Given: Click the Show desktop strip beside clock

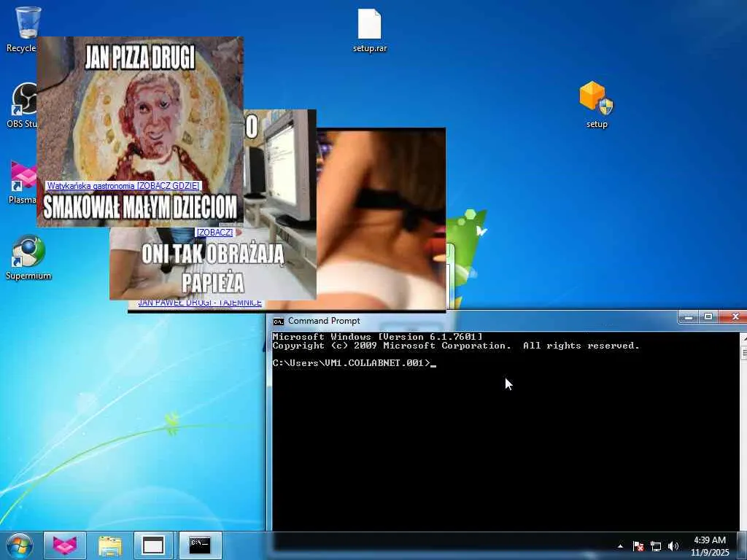Looking at the screenshot, I should click(x=742, y=546).
